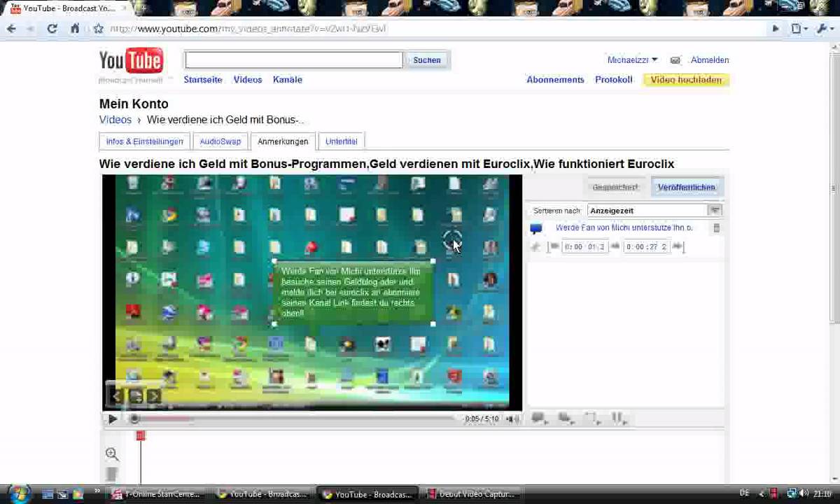The image size is (840, 504).
Task: Click the annotation start time field
Action: point(584,246)
